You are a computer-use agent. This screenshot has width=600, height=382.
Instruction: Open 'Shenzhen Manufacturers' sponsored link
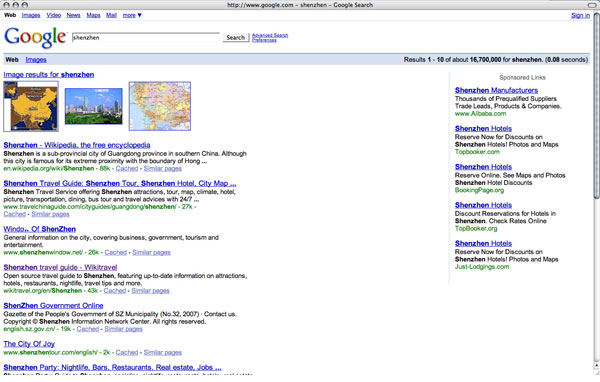496,90
